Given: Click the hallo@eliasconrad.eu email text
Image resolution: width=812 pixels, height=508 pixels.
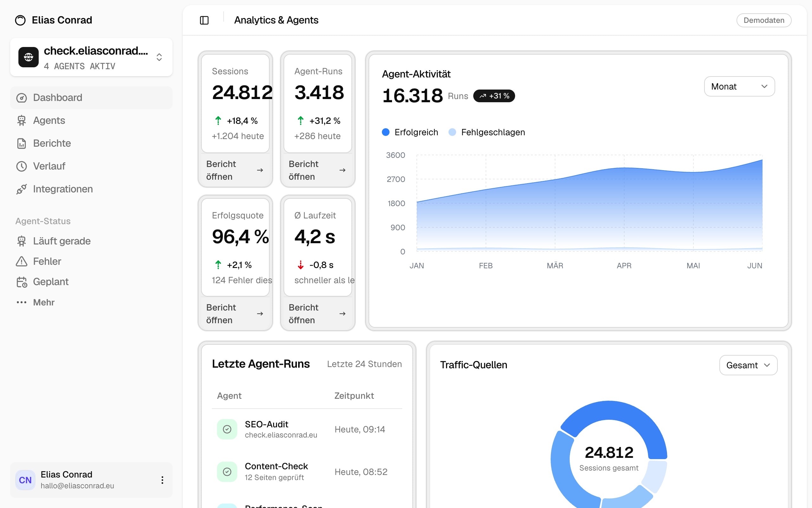Looking at the screenshot, I should (77, 486).
